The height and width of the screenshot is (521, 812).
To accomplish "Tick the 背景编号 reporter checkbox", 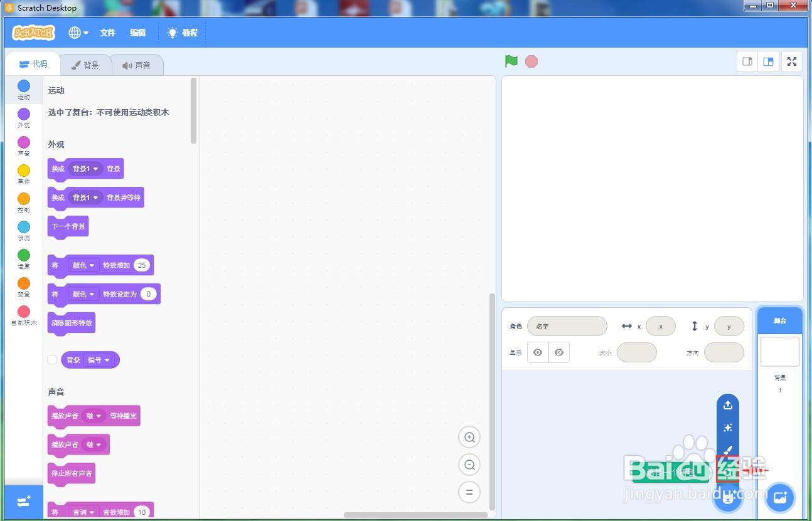I will click(52, 360).
